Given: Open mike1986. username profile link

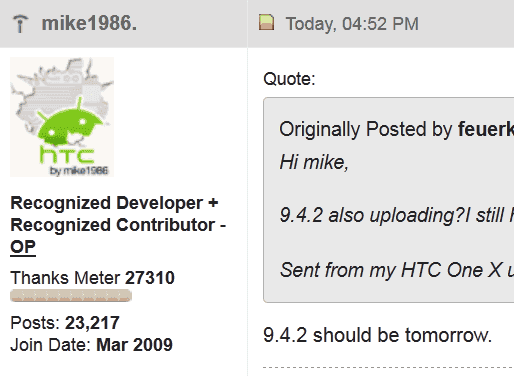Looking at the screenshot, I should click(89, 24).
